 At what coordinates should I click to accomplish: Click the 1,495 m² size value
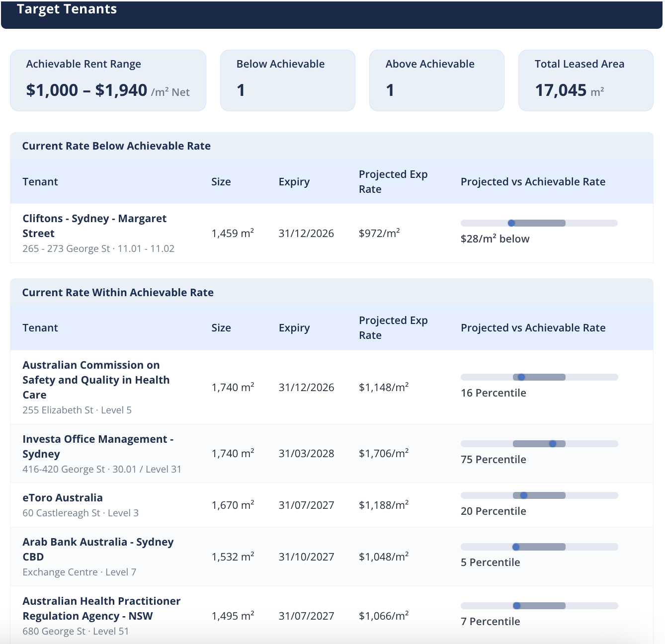tap(233, 616)
